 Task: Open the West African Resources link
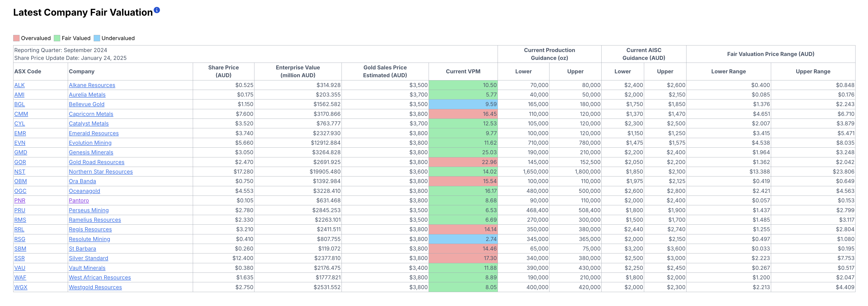(x=100, y=277)
